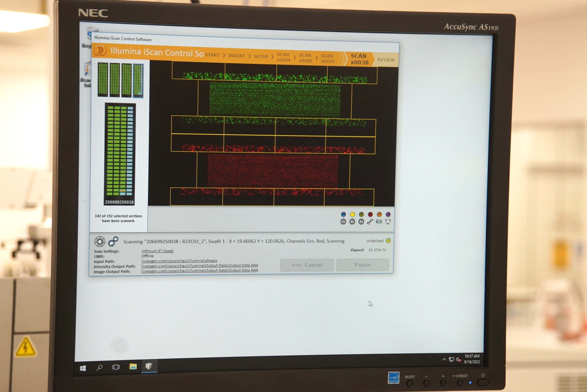This screenshot has height=392, width=587.
Task: Click the Cancel button
Action: (x=307, y=265)
